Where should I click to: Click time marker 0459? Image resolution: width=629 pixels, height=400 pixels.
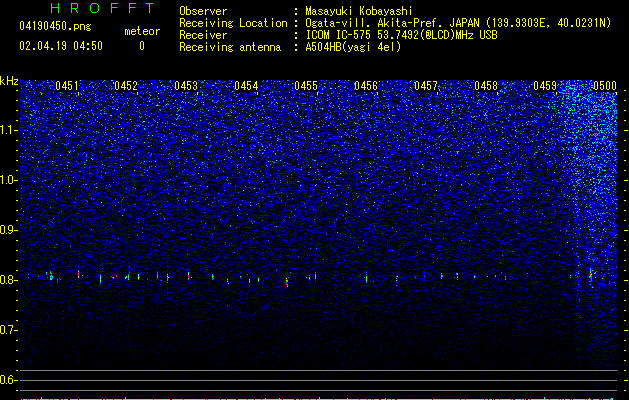[545, 86]
